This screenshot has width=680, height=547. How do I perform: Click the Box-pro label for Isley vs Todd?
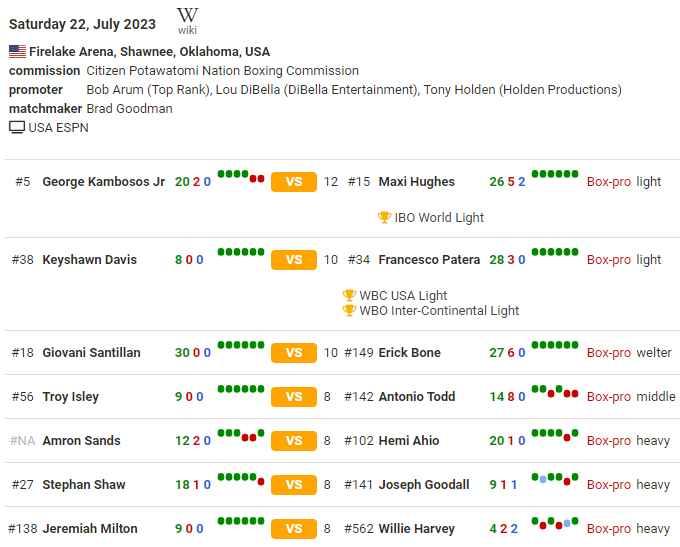[608, 397]
